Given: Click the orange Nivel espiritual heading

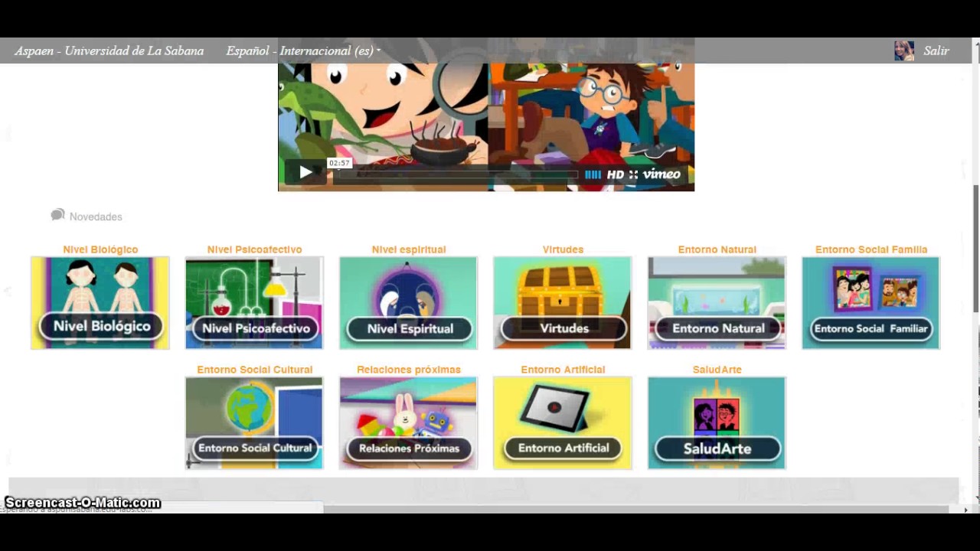Looking at the screenshot, I should tap(408, 249).
